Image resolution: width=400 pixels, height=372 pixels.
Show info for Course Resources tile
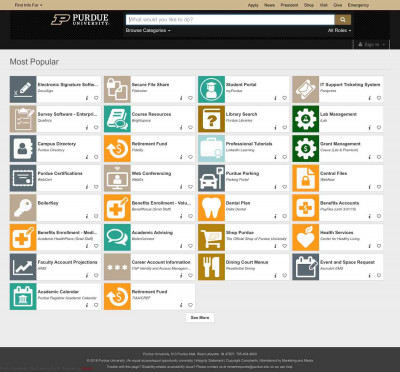(181, 127)
